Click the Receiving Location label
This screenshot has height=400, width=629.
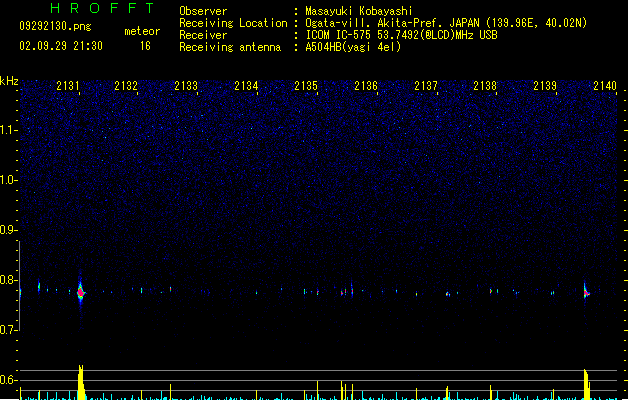click(x=233, y=23)
